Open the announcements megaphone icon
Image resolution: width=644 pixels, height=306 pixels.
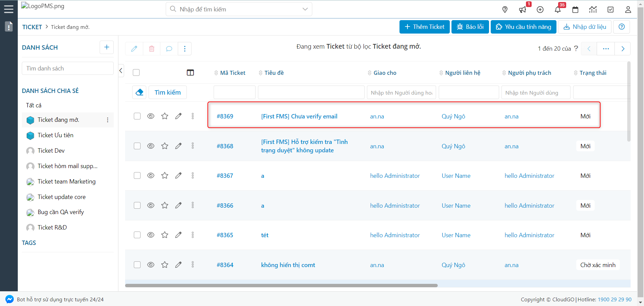(x=522, y=10)
